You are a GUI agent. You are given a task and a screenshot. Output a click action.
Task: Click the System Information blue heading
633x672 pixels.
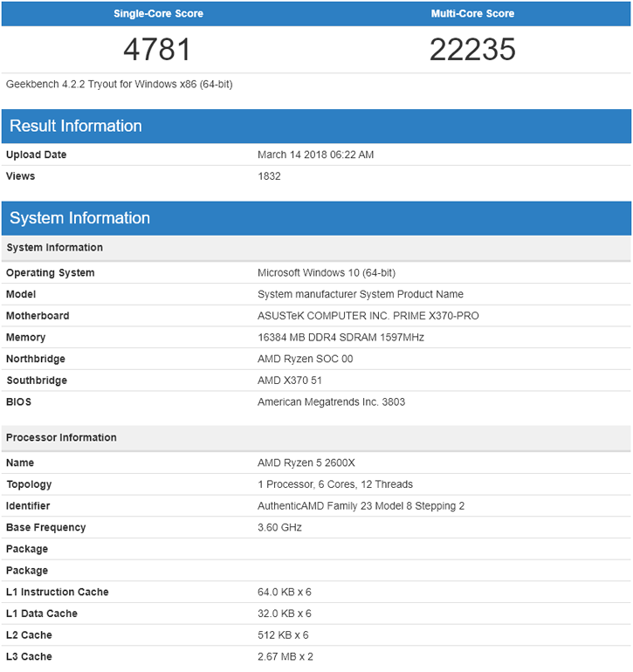(79, 218)
